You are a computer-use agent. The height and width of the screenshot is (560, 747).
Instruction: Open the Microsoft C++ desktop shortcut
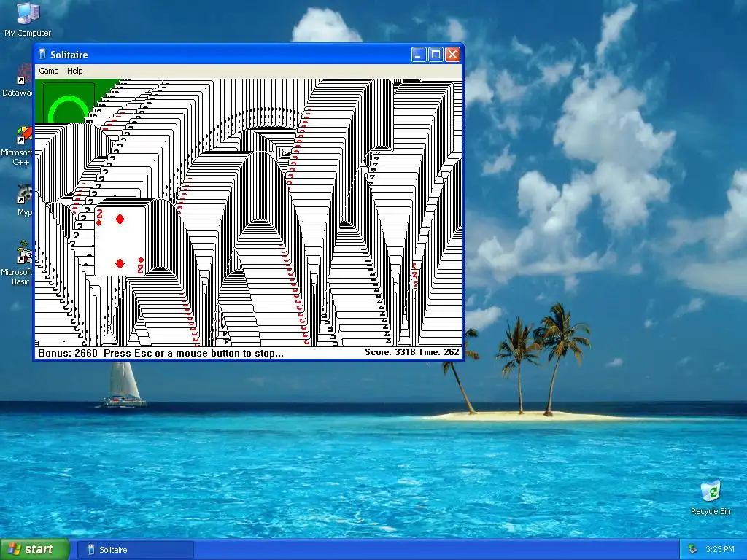tap(19, 147)
